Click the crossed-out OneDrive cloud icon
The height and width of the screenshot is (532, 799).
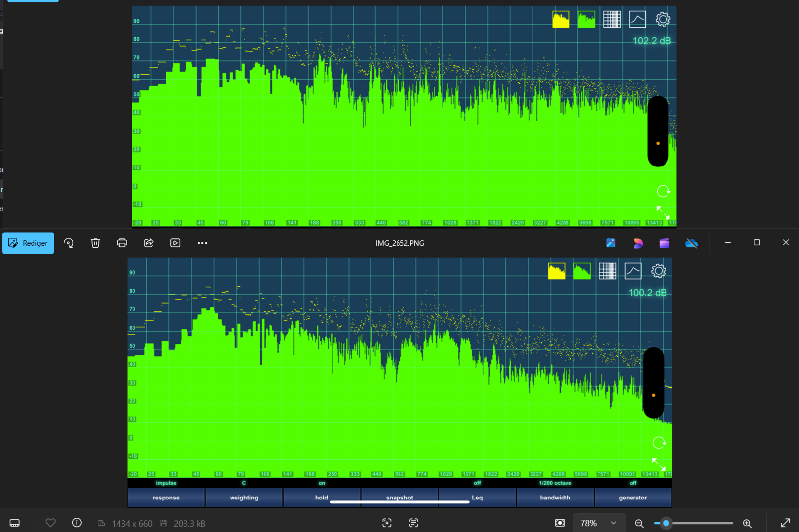(x=692, y=243)
